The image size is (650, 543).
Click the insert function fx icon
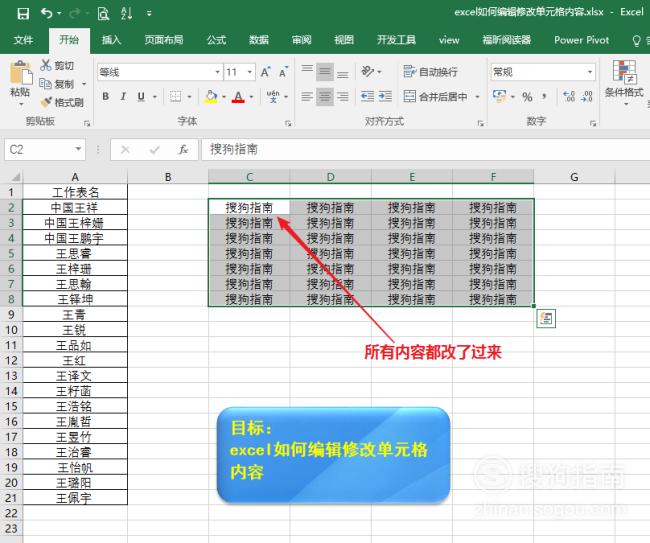[183, 149]
